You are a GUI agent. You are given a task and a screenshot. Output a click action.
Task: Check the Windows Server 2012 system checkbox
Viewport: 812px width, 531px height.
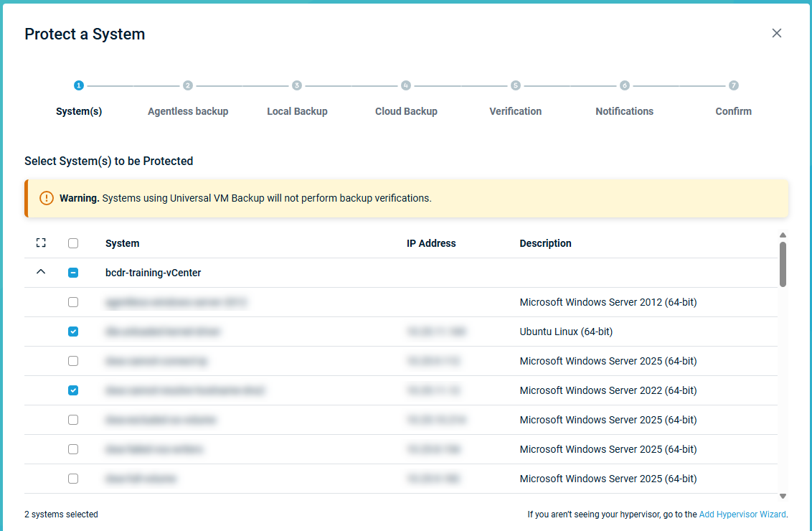(73, 302)
